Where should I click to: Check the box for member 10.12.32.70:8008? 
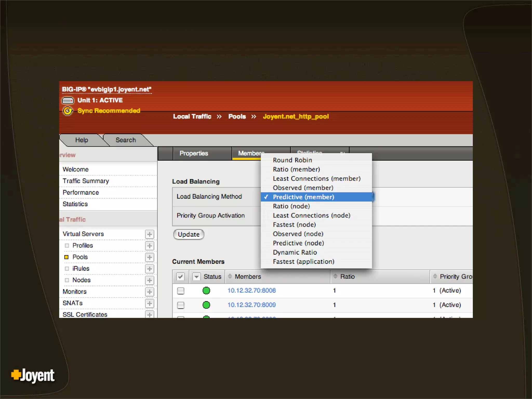[181, 291]
